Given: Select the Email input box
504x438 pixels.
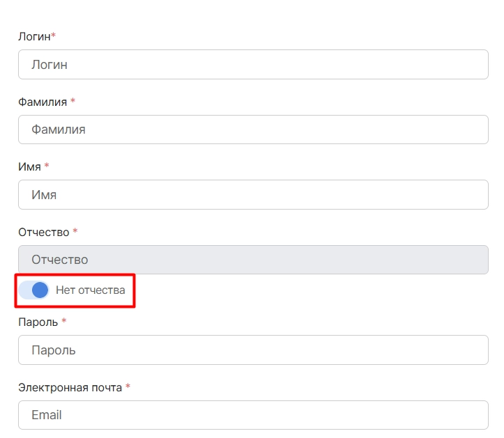Looking at the screenshot, I should coord(253,415).
